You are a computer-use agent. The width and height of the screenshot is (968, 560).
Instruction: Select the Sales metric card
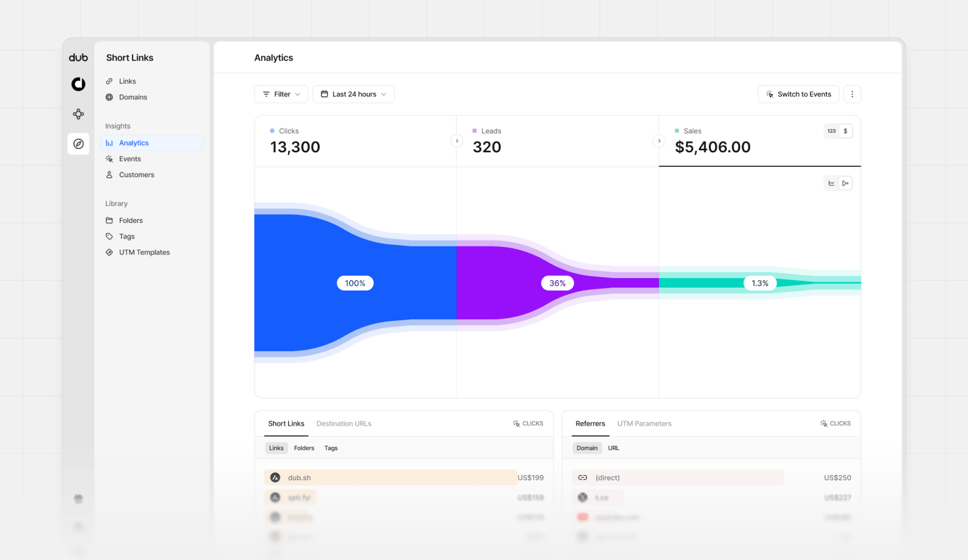coord(760,141)
